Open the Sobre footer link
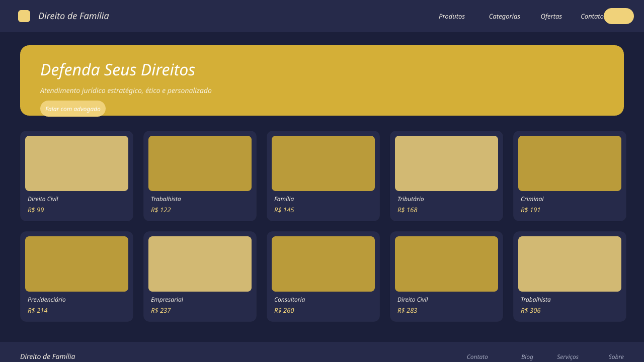 [616, 357]
